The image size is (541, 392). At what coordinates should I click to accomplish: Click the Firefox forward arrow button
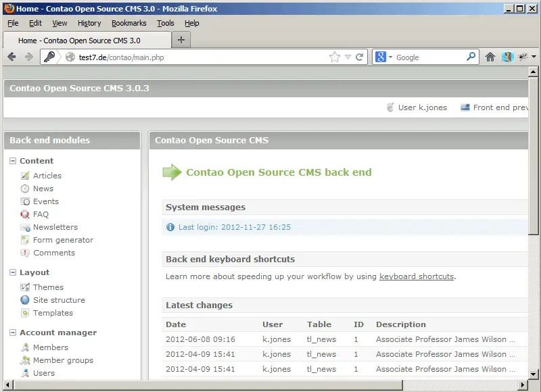tap(29, 57)
